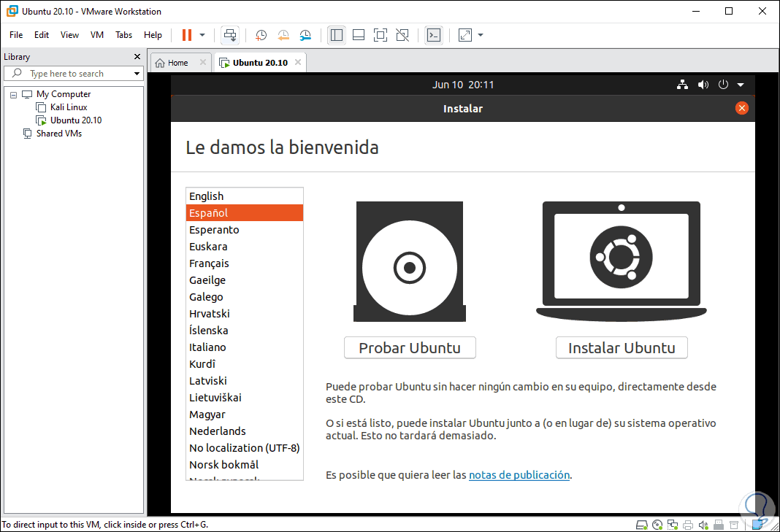Select Kurdî language

click(244, 364)
